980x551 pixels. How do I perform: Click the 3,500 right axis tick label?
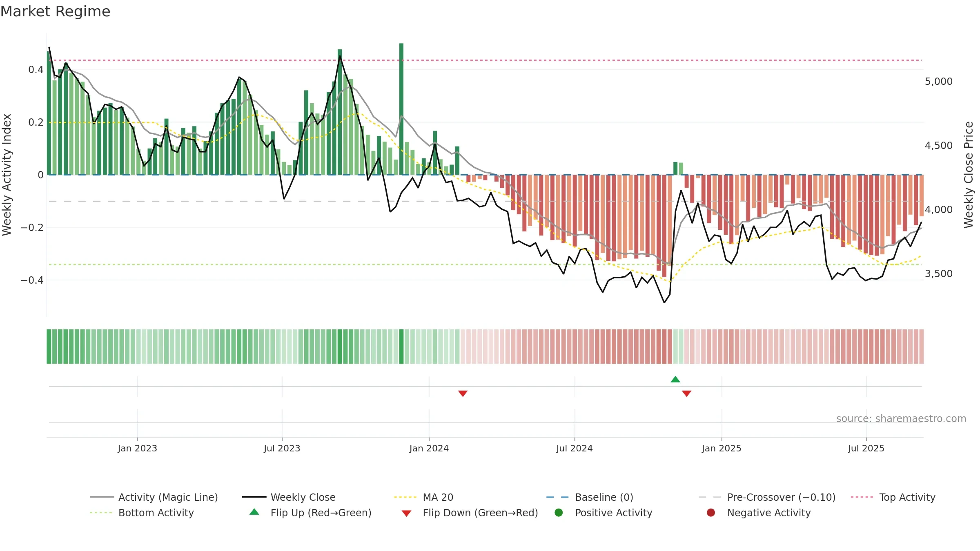click(x=938, y=274)
